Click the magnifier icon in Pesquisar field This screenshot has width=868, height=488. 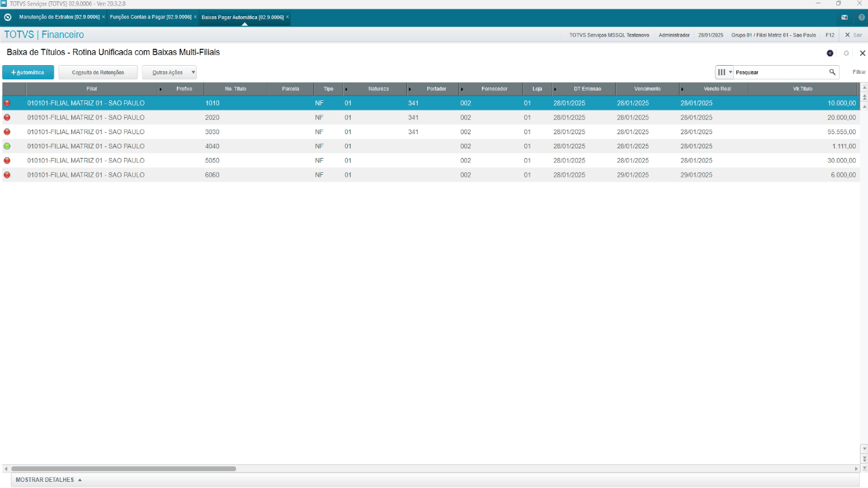832,72
